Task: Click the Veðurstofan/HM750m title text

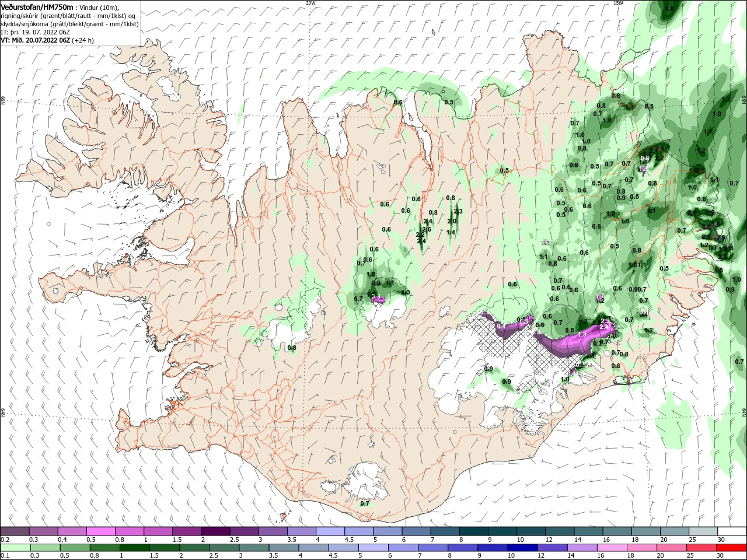Action: (x=37, y=7)
